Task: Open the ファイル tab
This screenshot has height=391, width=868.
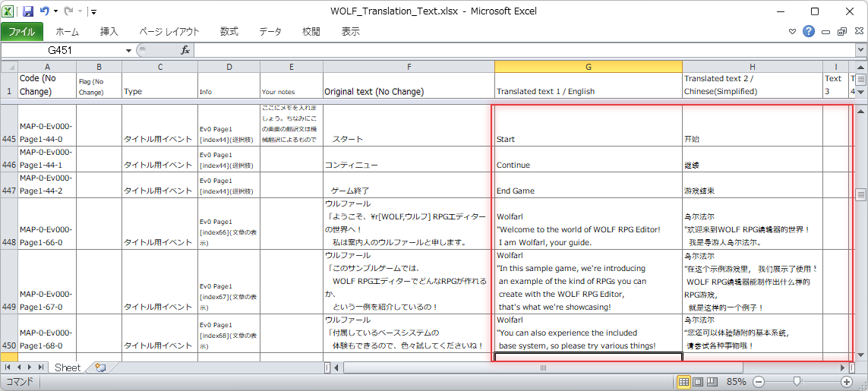Action: 22,32
